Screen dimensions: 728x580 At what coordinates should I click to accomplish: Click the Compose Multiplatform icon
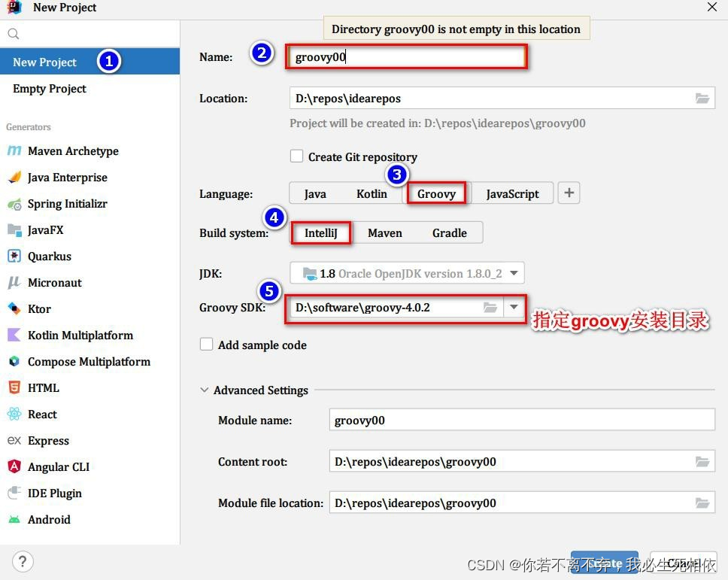(14, 361)
